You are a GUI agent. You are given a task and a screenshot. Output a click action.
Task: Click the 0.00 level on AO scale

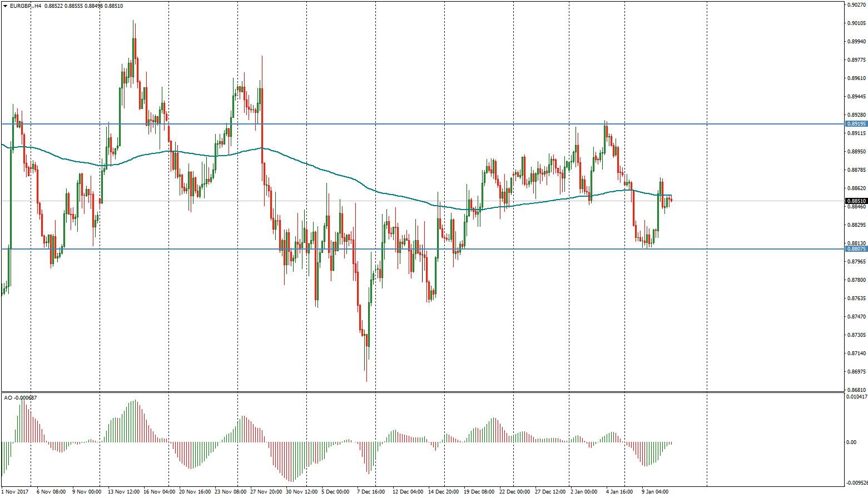[x=851, y=442]
